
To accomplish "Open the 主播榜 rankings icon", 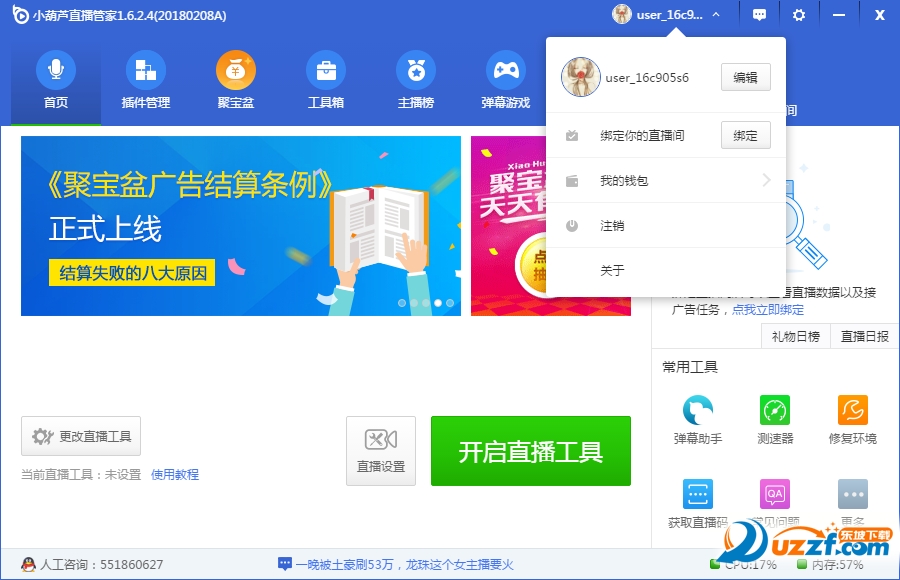I will [416, 72].
